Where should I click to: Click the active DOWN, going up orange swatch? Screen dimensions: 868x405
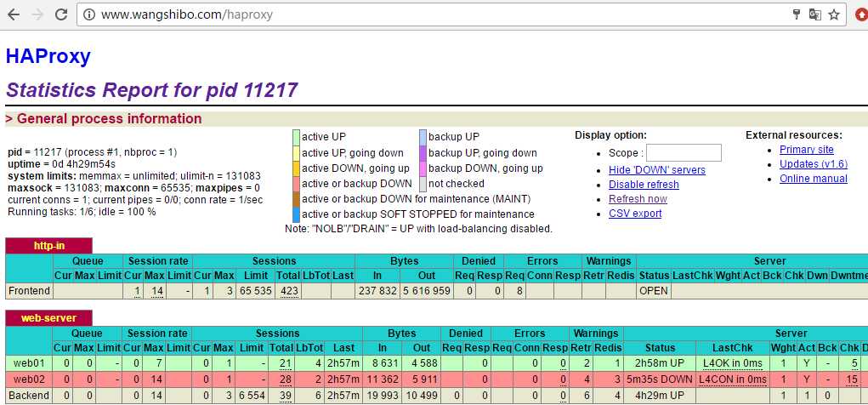296,168
